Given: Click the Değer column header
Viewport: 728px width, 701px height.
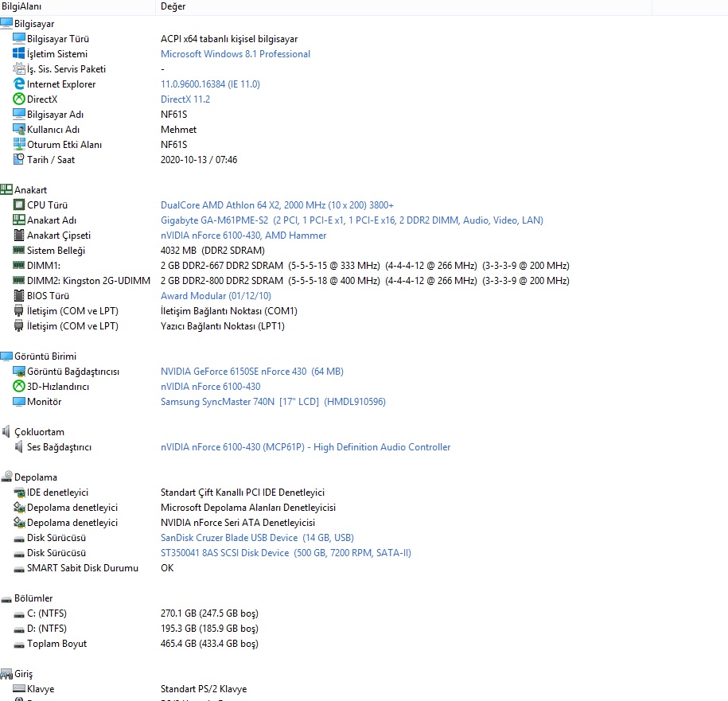Looking at the screenshot, I should 173,6.
